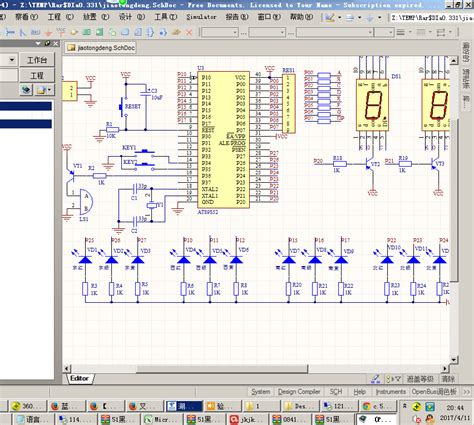Select the DS1 seven-segment display
Viewport: 474px width, 425px height.
[372, 104]
